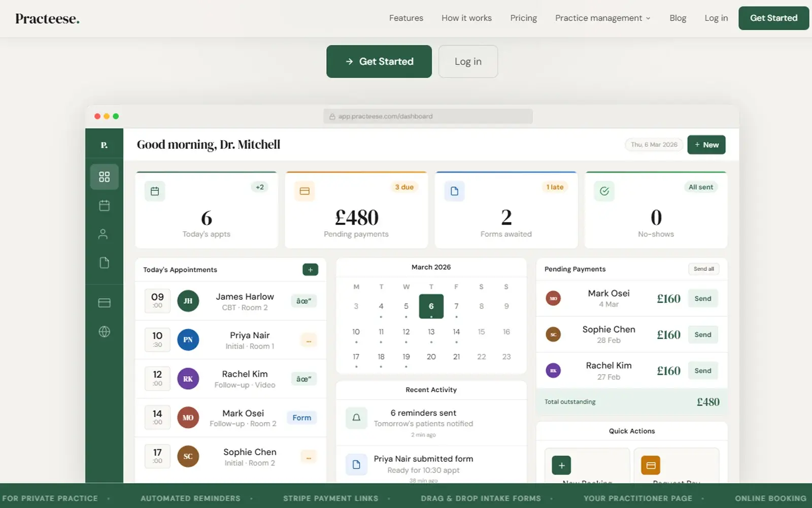Click document icon beside Priya Nair submitted form
Screen dimensions: 812x508
(356, 464)
